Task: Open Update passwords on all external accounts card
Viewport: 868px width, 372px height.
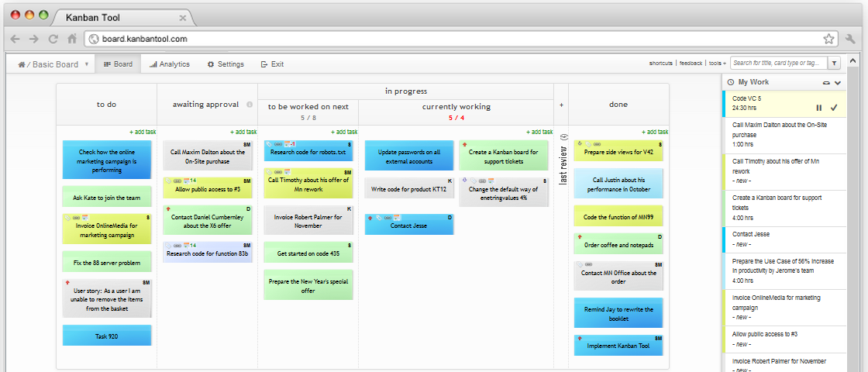Action: pyautogui.click(x=409, y=156)
